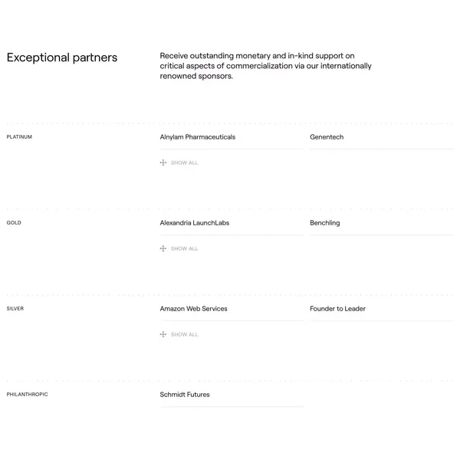
Task: Click the SILVER tier label
Action: click(x=15, y=309)
